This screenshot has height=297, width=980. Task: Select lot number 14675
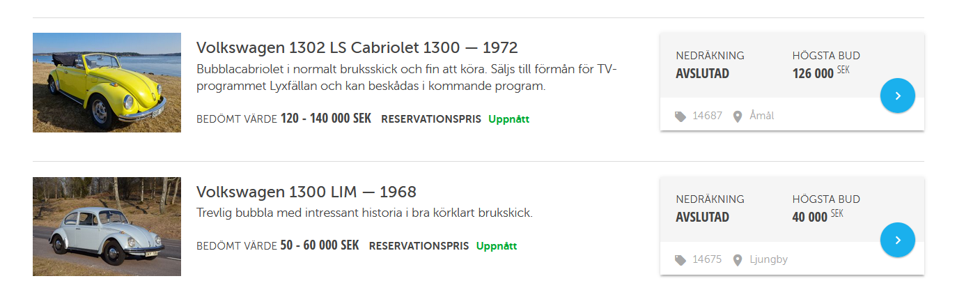pyautogui.click(x=707, y=260)
